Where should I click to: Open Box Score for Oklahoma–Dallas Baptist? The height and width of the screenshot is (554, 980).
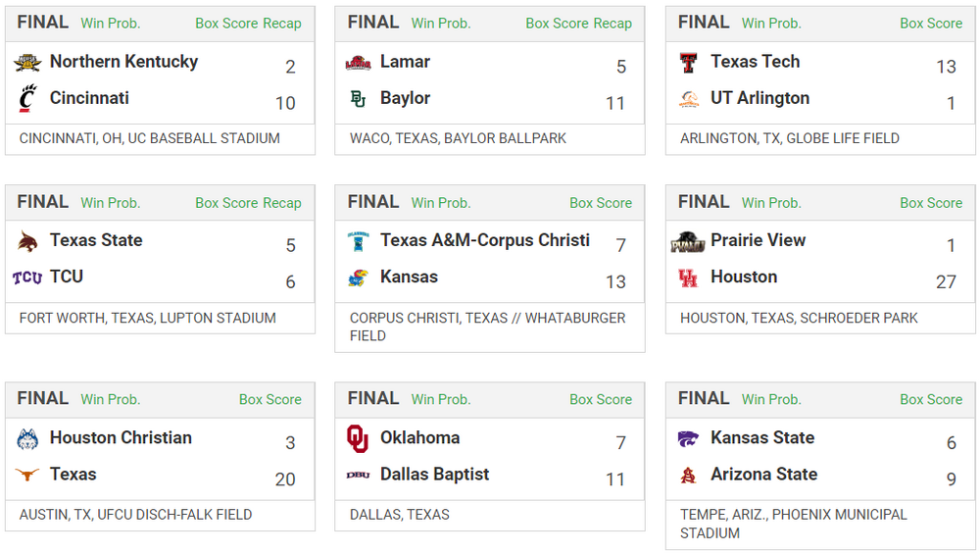point(601,400)
